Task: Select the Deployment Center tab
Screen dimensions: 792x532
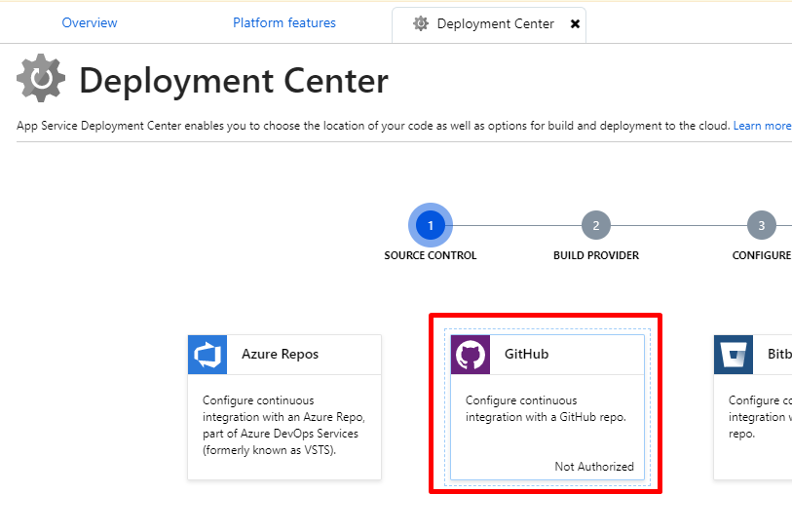Action: tap(489, 24)
